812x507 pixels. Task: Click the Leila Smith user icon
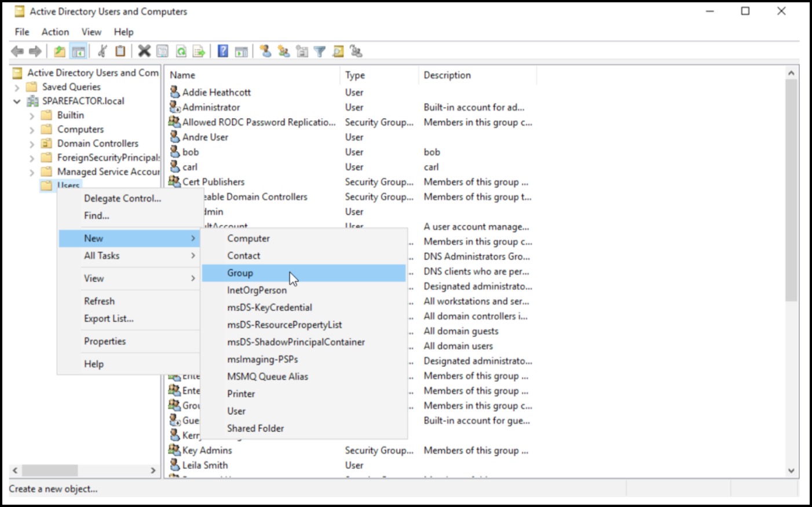tap(174, 465)
